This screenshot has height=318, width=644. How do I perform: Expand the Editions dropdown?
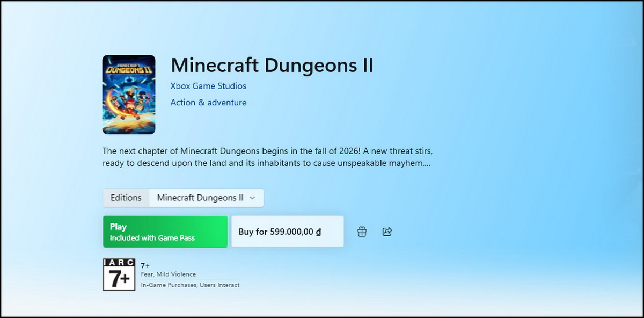point(207,198)
